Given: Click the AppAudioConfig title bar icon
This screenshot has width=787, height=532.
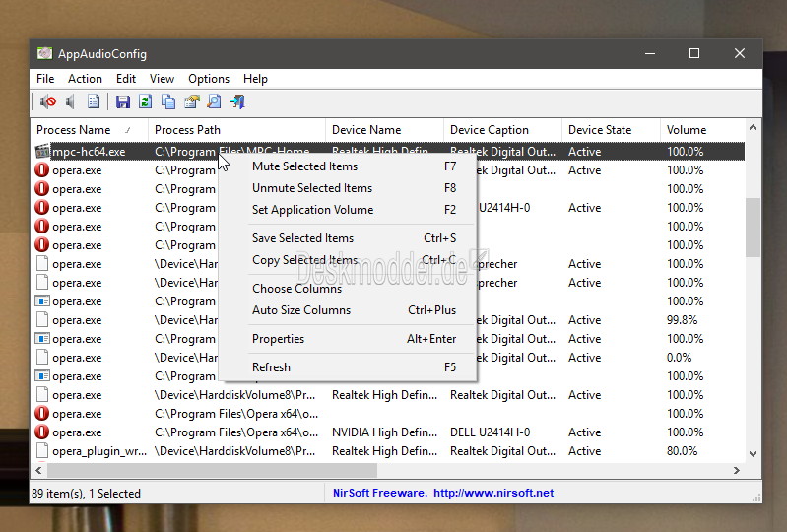Looking at the screenshot, I should coord(44,53).
